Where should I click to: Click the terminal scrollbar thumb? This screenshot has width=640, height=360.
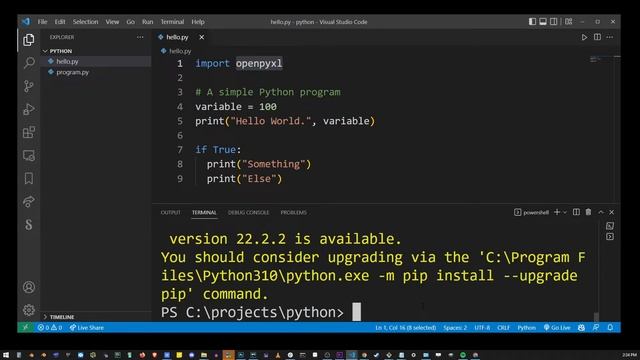point(596,317)
